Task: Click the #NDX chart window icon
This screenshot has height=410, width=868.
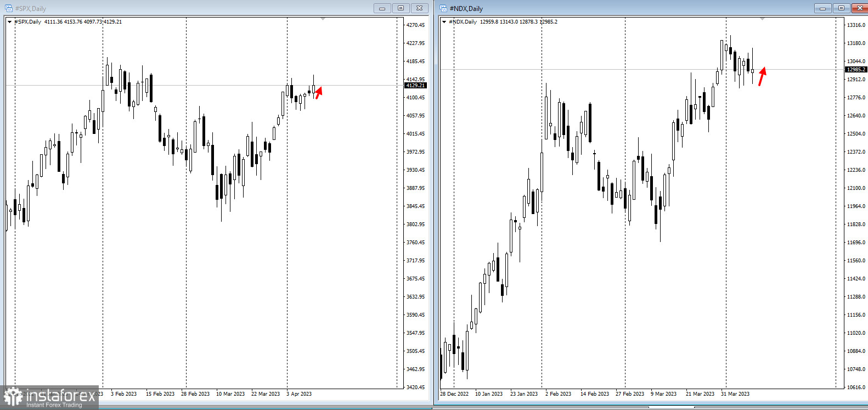Action: pos(443,8)
